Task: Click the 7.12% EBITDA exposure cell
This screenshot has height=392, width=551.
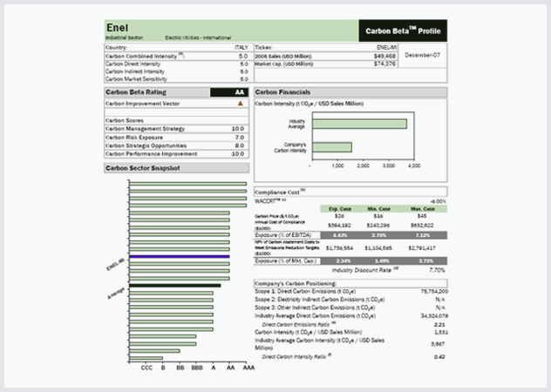Action: pos(422,235)
